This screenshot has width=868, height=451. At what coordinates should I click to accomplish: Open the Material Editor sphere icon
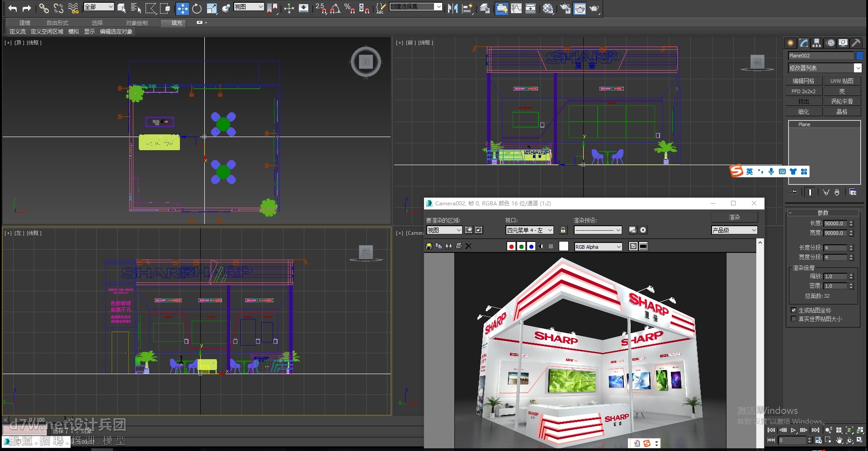point(548,8)
